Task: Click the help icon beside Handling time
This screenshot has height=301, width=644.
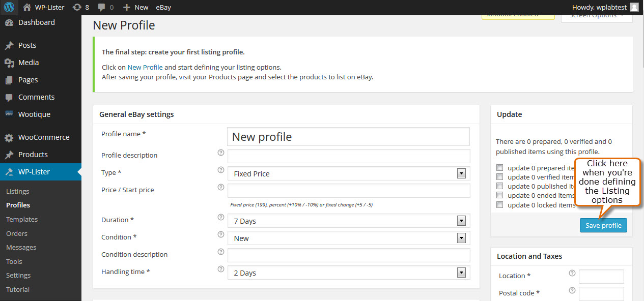Action: (x=221, y=269)
